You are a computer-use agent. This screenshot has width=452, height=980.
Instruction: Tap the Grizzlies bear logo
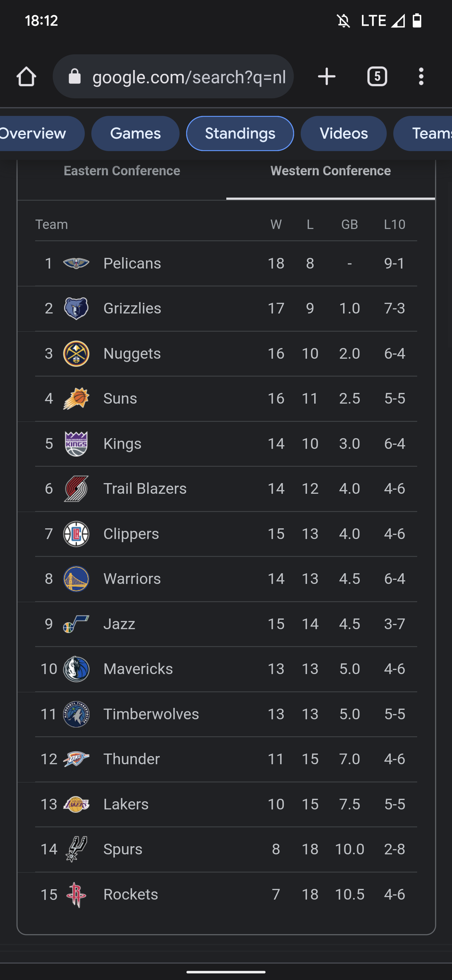(x=76, y=308)
